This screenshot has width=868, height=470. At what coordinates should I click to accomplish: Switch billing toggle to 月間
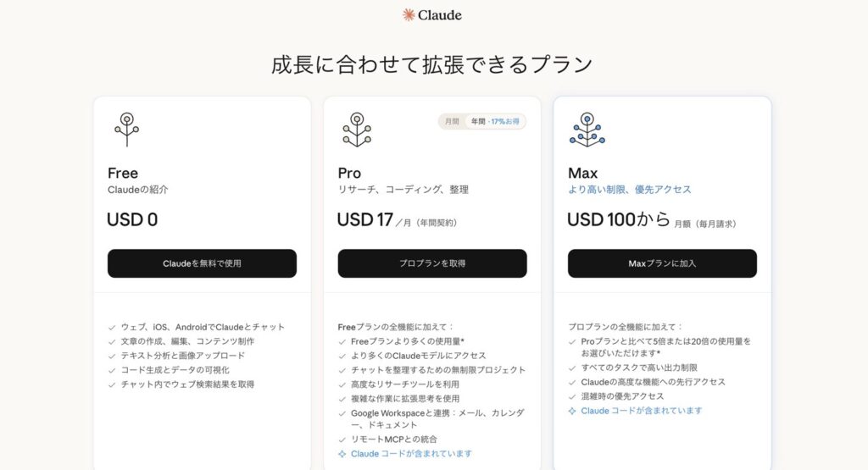(451, 121)
